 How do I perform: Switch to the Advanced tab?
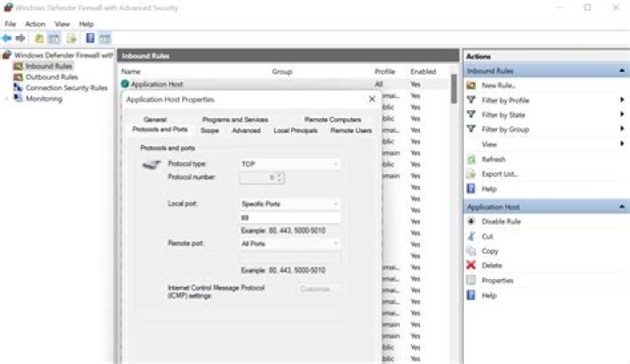tap(246, 130)
